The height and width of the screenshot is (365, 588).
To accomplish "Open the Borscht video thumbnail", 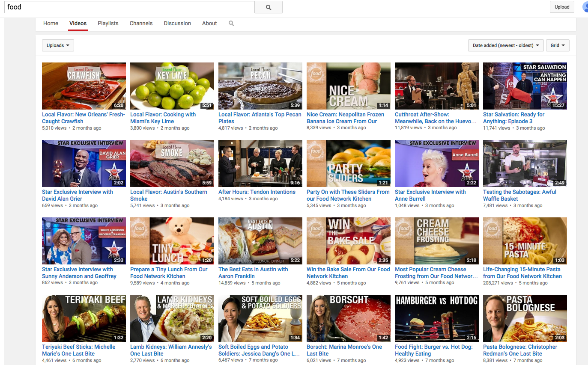I will [349, 318].
